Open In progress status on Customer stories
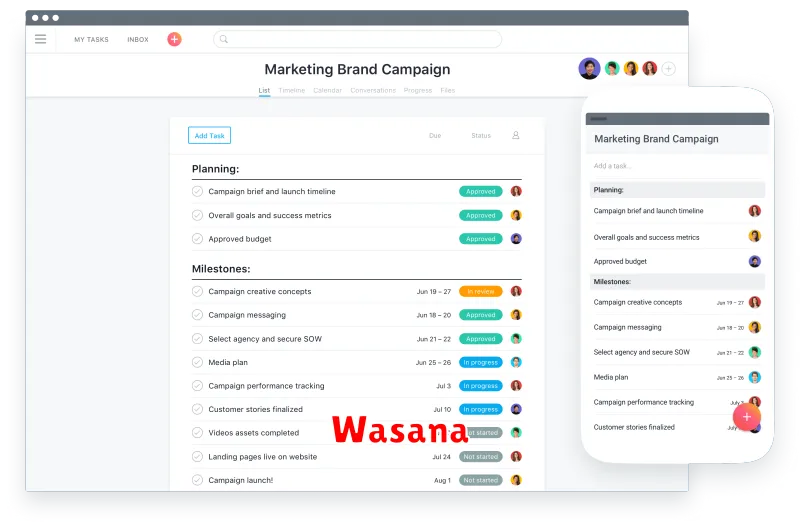The image size is (800, 527). pos(481,409)
